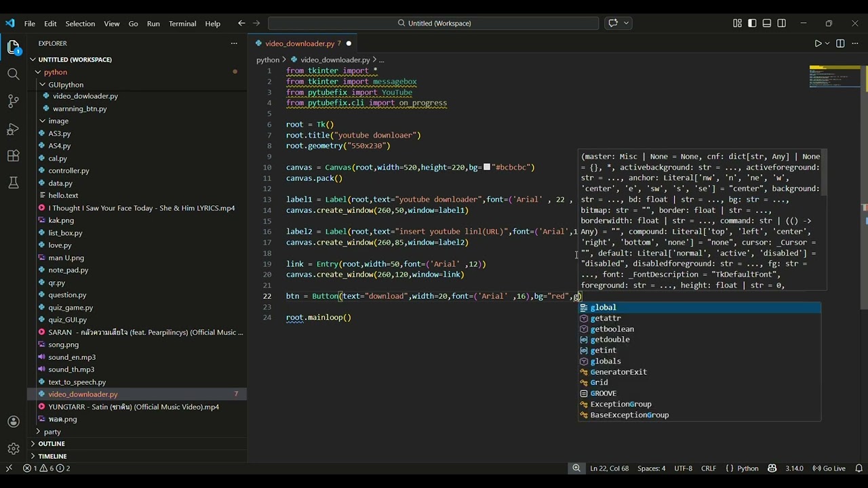Toggle Secondary Side Bar visibility
Image resolution: width=868 pixels, height=488 pixels.
[782, 23]
